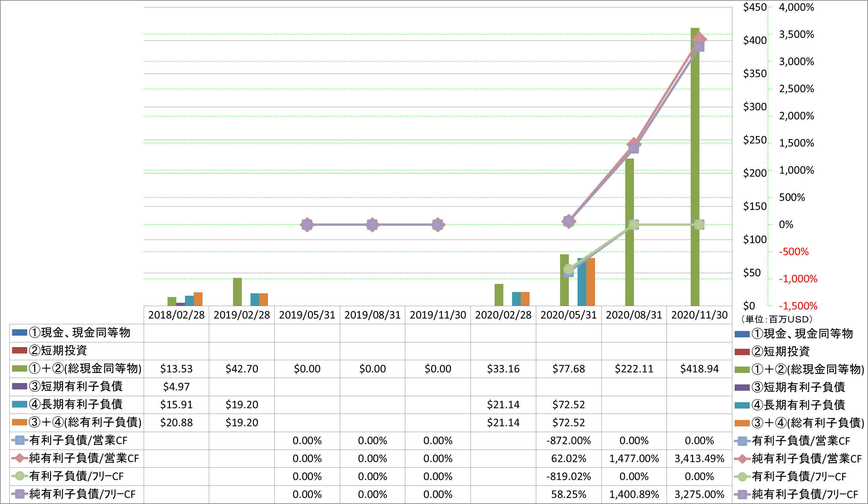Screen dimensions: 868x504
Task: Click the $418.94 table cell
Action: point(699,369)
